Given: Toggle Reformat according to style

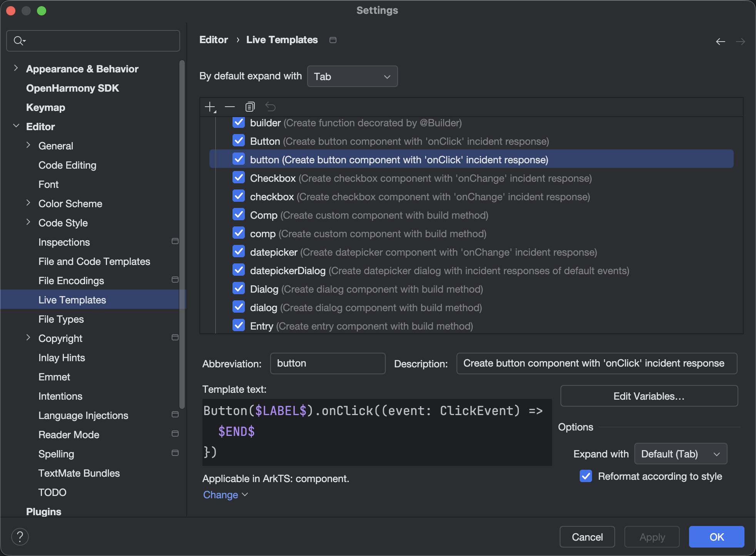Looking at the screenshot, I should pyautogui.click(x=586, y=476).
